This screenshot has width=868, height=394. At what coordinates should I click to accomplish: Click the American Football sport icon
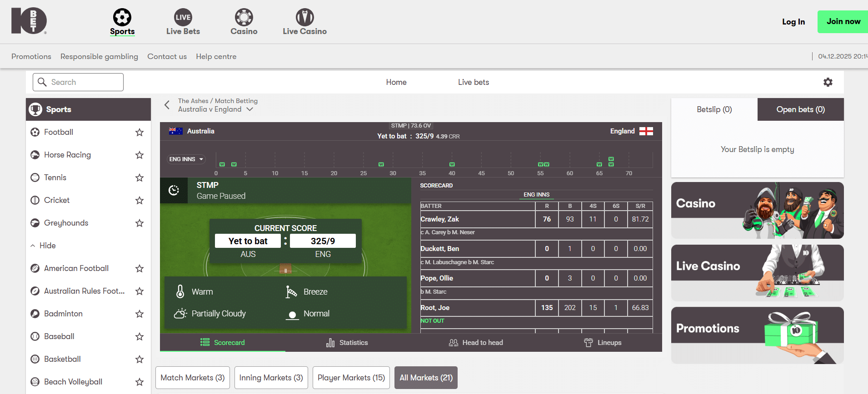pos(35,268)
